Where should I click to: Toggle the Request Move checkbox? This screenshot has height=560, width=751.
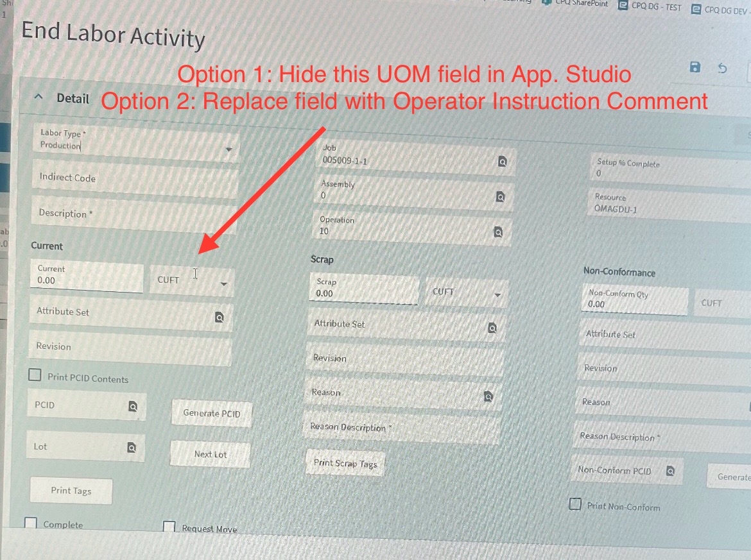point(169,527)
